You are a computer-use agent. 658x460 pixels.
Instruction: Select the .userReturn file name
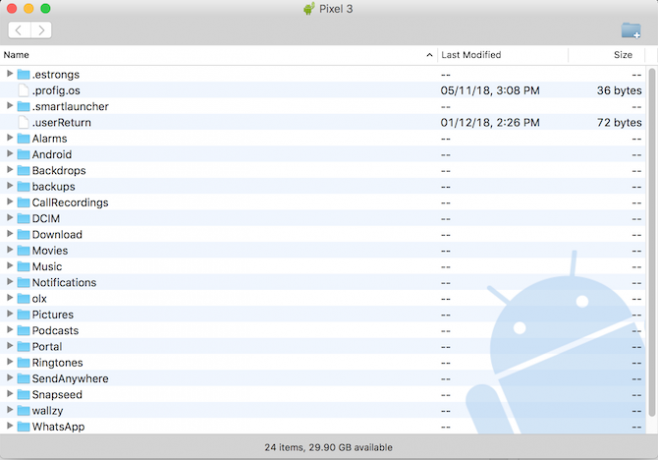(x=61, y=123)
